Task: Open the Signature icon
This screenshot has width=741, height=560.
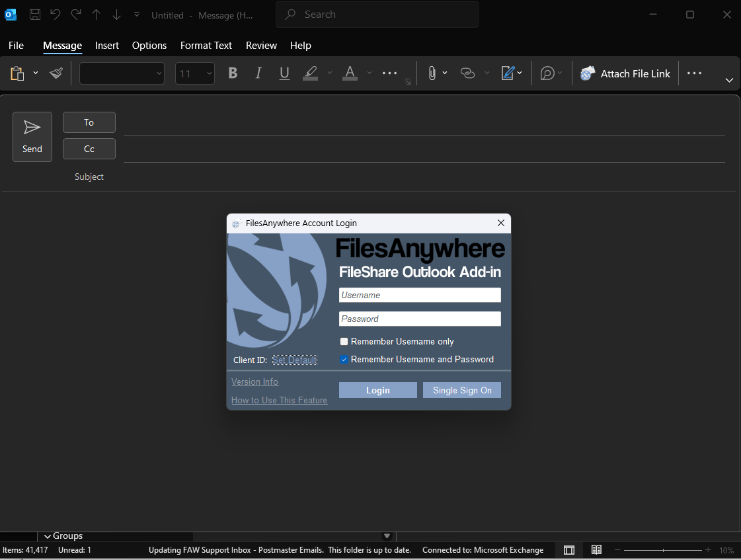Action: pyautogui.click(x=508, y=73)
